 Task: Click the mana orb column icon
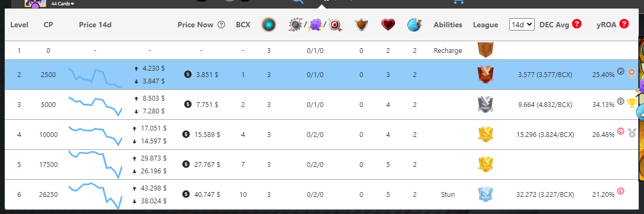[x=269, y=25]
